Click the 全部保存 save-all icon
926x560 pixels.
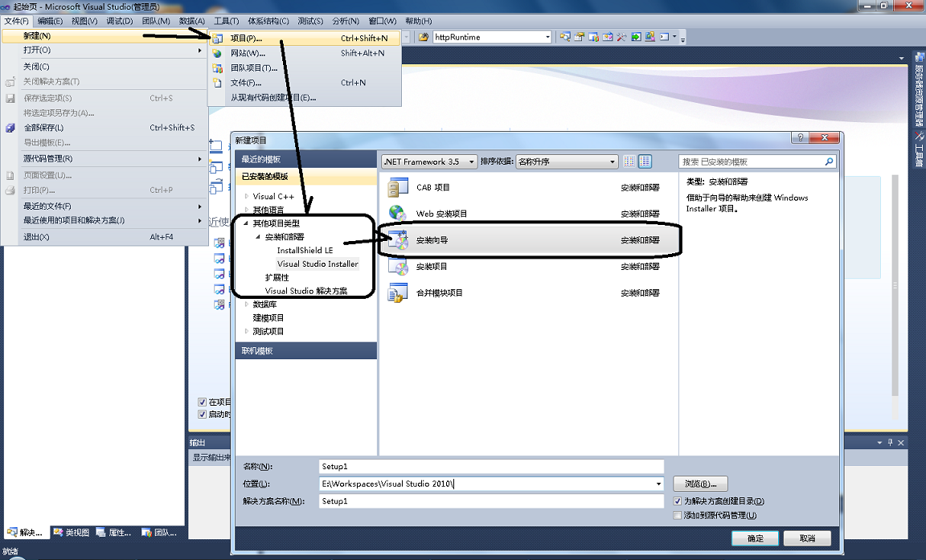(x=10, y=128)
